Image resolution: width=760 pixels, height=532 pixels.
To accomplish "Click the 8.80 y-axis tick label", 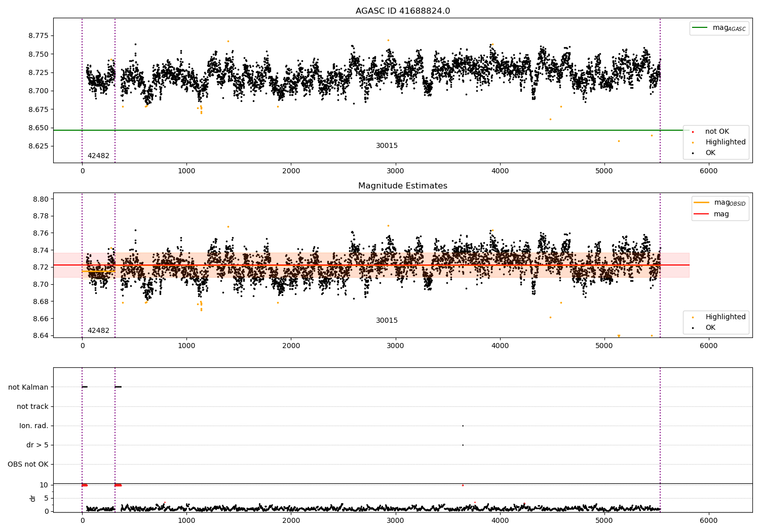I will 41,199.
